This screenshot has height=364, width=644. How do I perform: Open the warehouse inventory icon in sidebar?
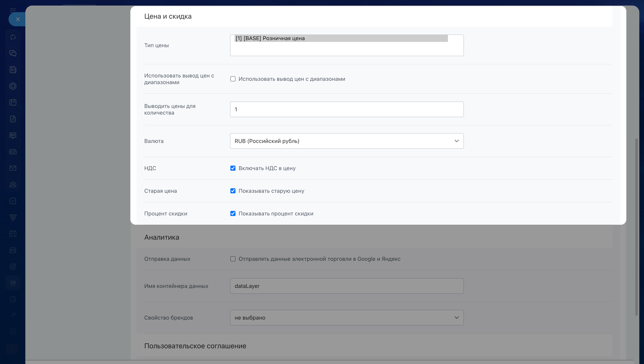pos(13,250)
